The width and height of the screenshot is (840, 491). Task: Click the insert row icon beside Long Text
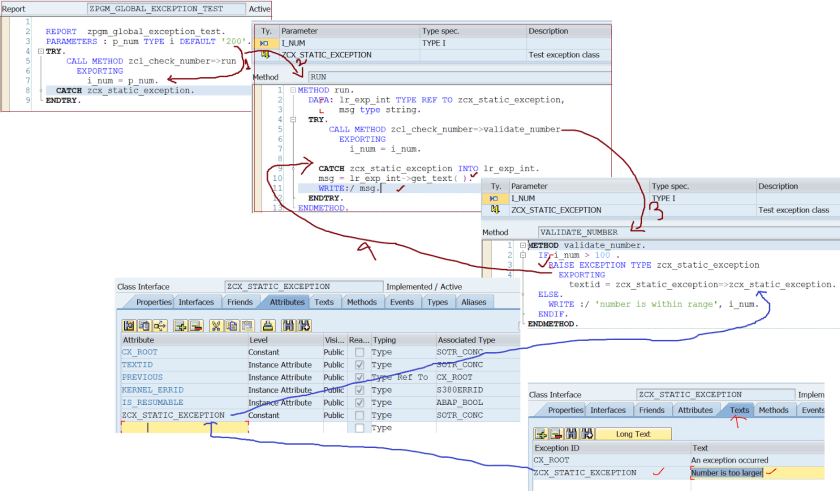pos(541,434)
